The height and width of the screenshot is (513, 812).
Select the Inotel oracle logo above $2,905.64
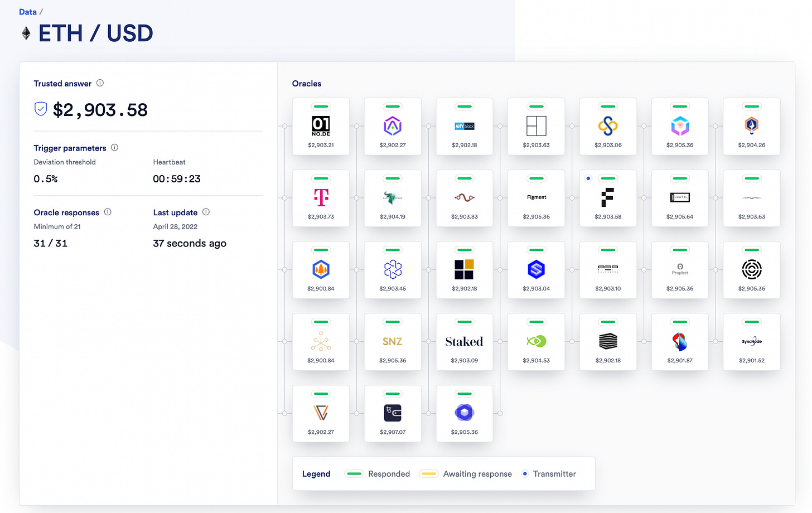pyautogui.click(x=680, y=197)
